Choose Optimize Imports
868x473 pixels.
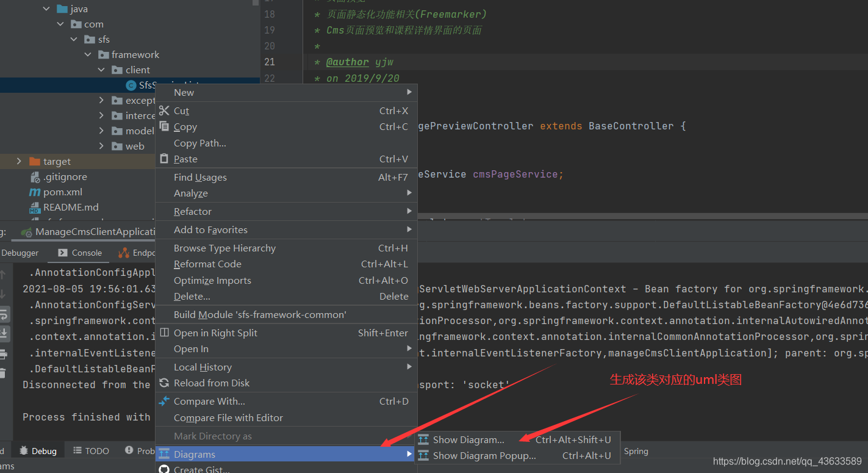(x=286, y=281)
